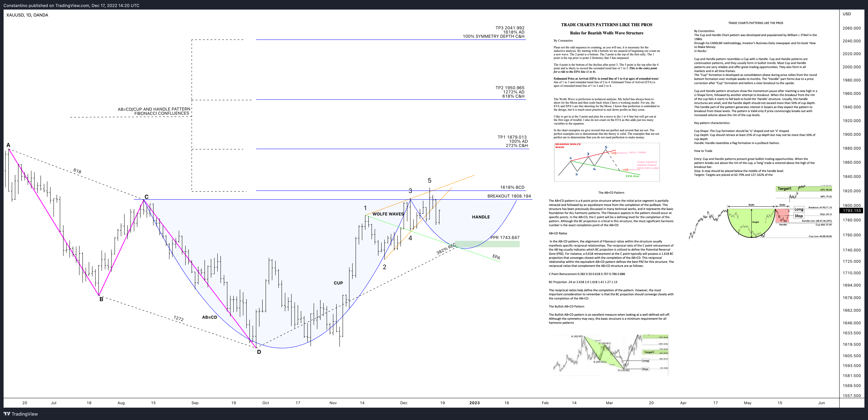Viewport: 868px width, 420px height.
Task: Click the WOLFE WAVES annotation text
Action: pyautogui.click(x=388, y=214)
